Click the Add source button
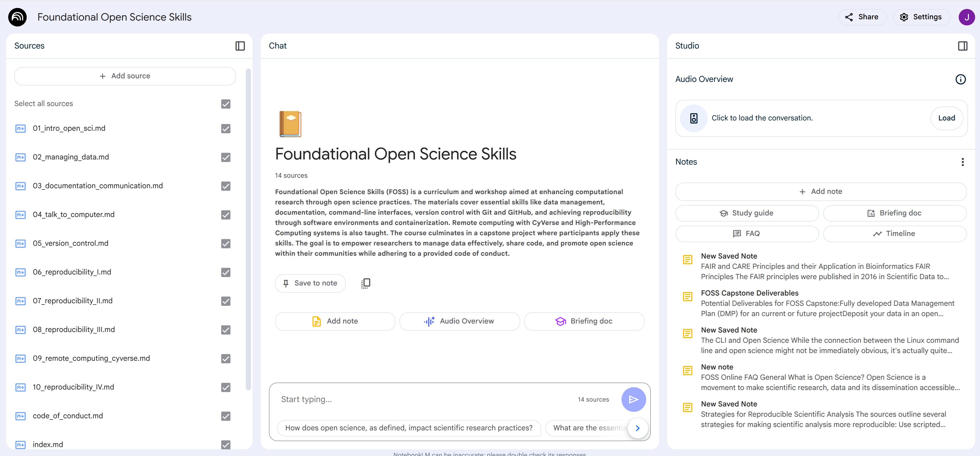Screen dimensions: 980x456 pos(125,76)
